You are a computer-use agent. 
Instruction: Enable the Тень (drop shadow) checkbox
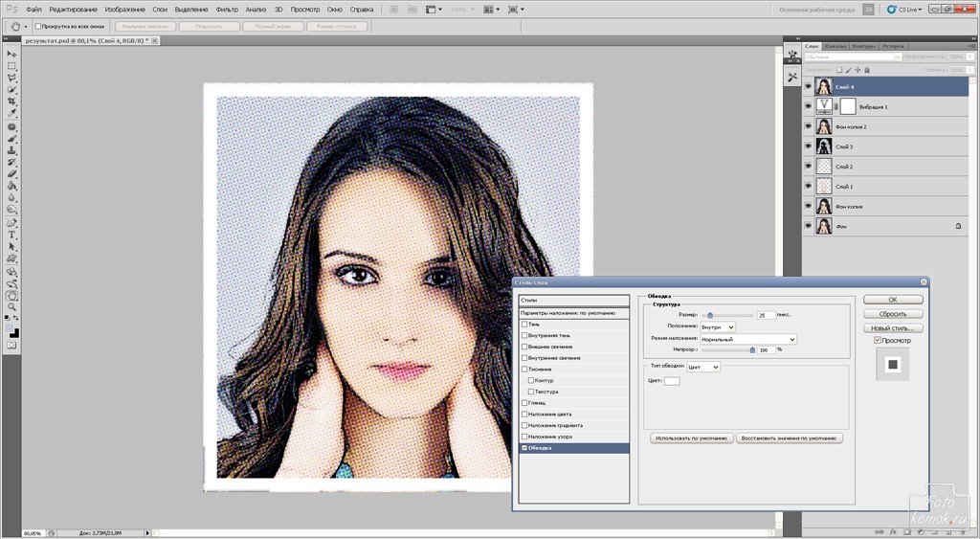[x=524, y=325]
